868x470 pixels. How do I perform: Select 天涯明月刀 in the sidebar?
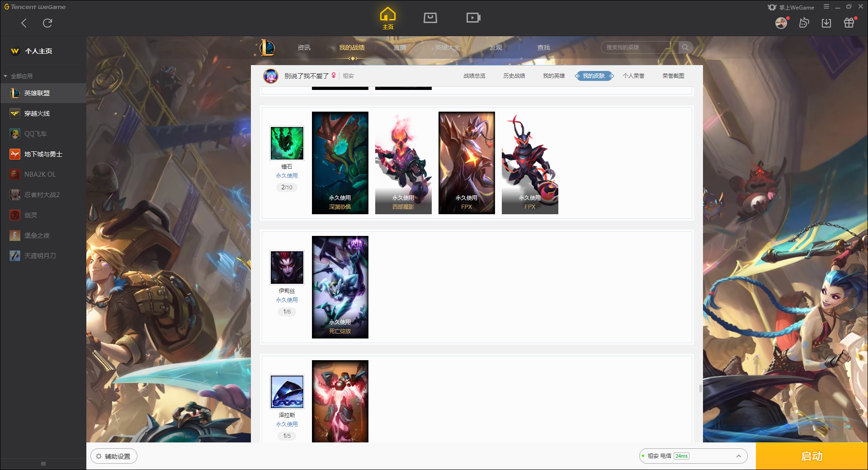[43, 256]
